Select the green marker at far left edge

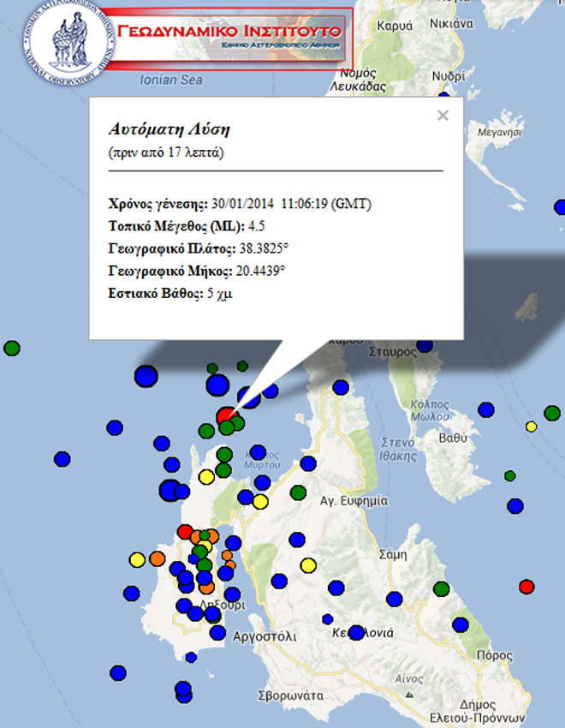click(12, 349)
